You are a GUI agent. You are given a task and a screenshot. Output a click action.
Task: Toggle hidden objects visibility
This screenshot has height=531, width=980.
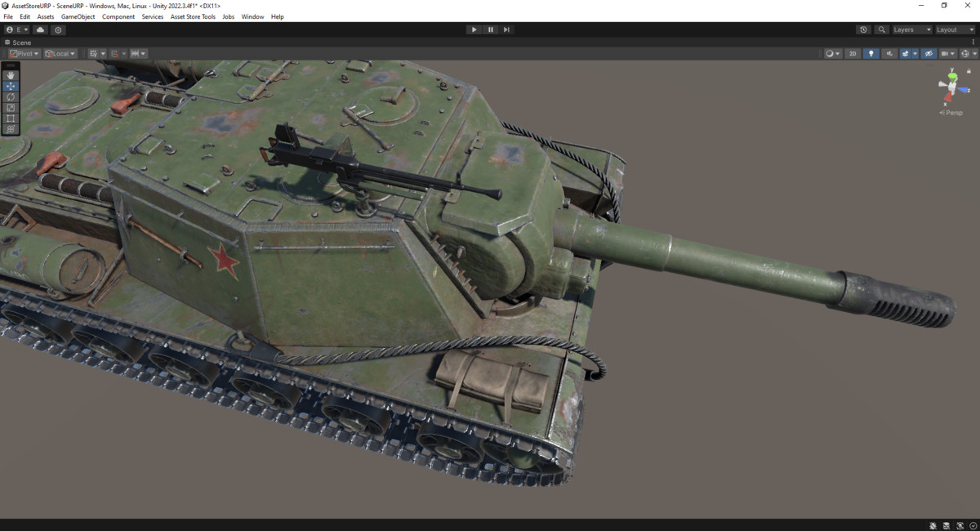[929, 54]
